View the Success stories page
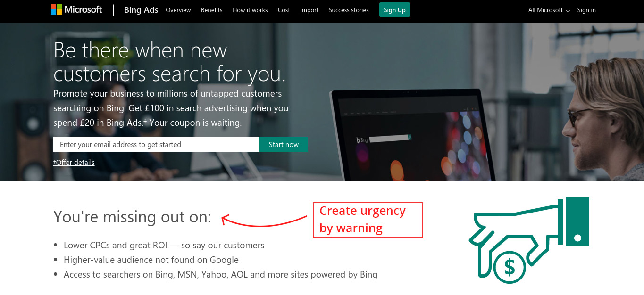The width and height of the screenshot is (644, 295). pyautogui.click(x=349, y=10)
